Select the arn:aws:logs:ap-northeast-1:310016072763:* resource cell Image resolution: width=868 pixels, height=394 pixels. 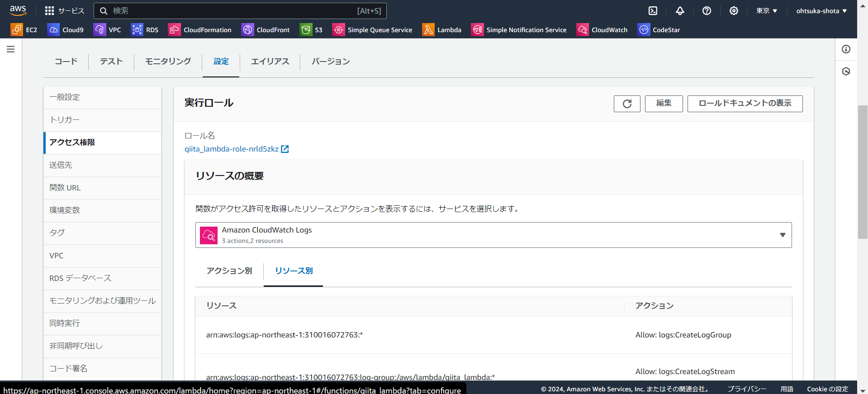(x=285, y=335)
